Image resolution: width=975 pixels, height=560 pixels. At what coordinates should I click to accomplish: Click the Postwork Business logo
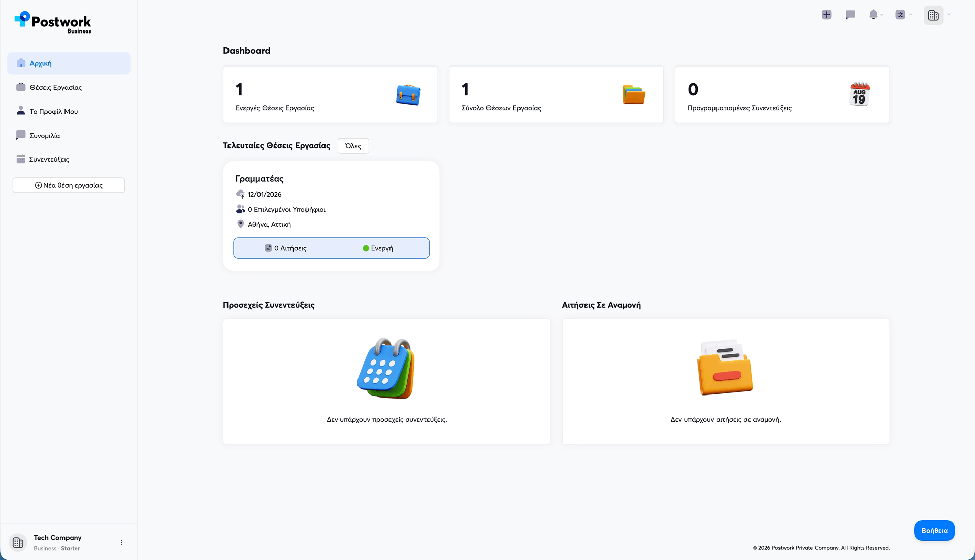[53, 23]
